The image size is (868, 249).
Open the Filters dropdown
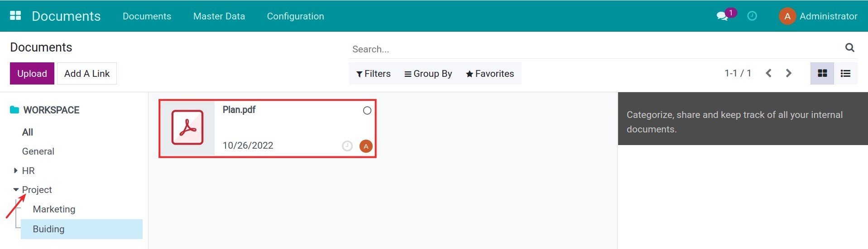pyautogui.click(x=374, y=74)
